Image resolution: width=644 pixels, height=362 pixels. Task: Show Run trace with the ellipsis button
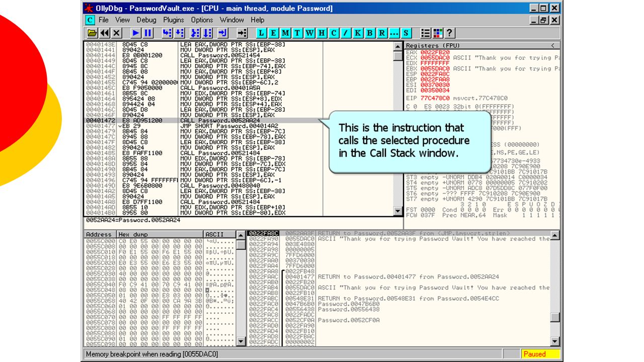click(x=394, y=33)
